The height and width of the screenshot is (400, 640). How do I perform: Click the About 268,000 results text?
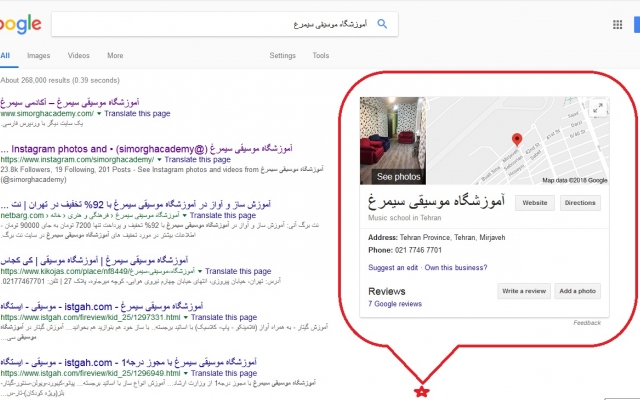click(60, 80)
